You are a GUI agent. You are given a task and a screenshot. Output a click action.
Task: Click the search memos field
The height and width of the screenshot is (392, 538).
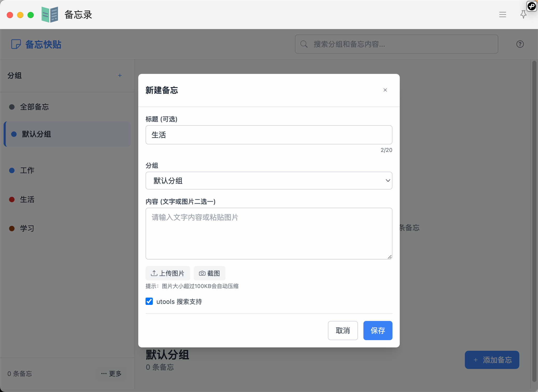pyautogui.click(x=396, y=44)
